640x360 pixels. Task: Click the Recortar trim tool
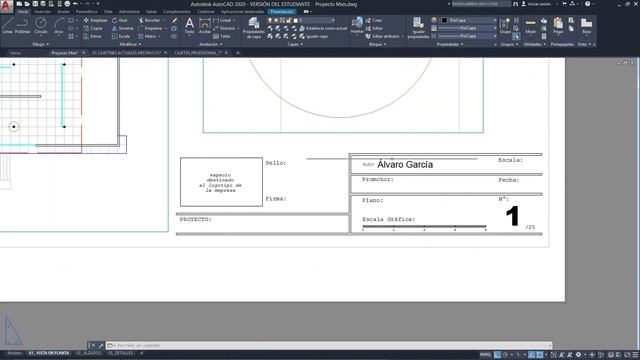click(x=149, y=20)
